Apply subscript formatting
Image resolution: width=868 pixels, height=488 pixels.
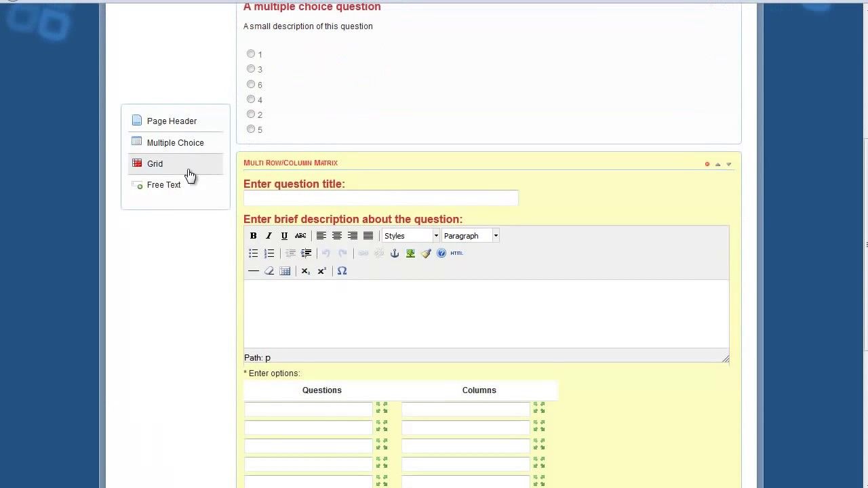click(305, 271)
